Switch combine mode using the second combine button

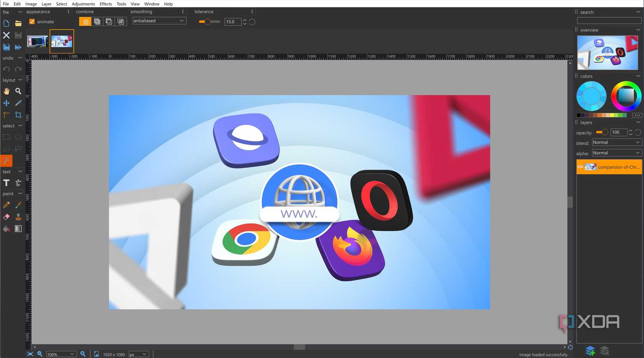tap(97, 21)
